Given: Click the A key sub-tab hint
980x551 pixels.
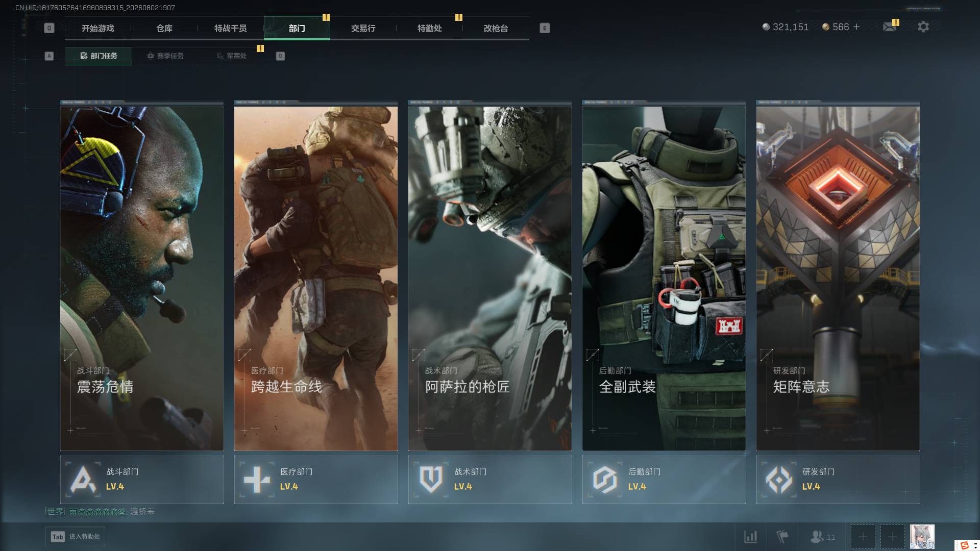Looking at the screenshot, I should point(49,56).
